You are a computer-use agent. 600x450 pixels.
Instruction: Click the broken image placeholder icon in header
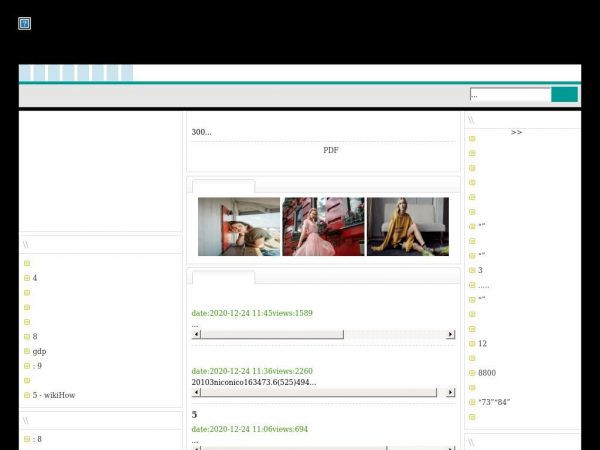[x=24, y=24]
